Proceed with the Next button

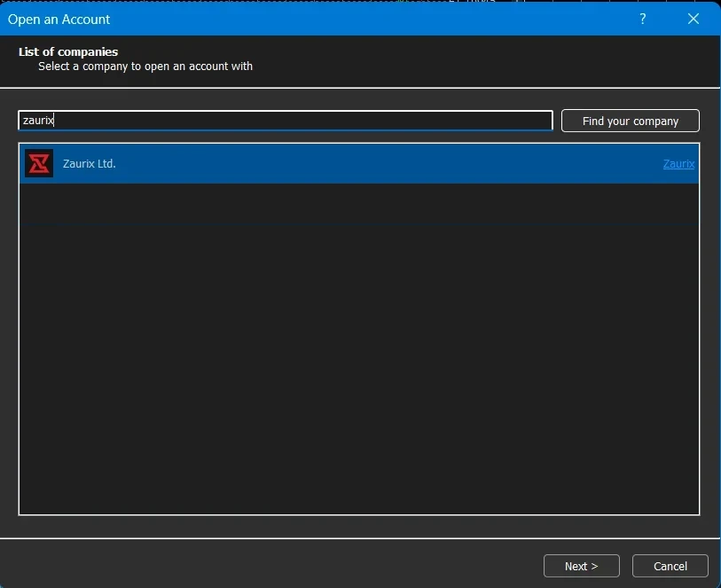(582, 566)
